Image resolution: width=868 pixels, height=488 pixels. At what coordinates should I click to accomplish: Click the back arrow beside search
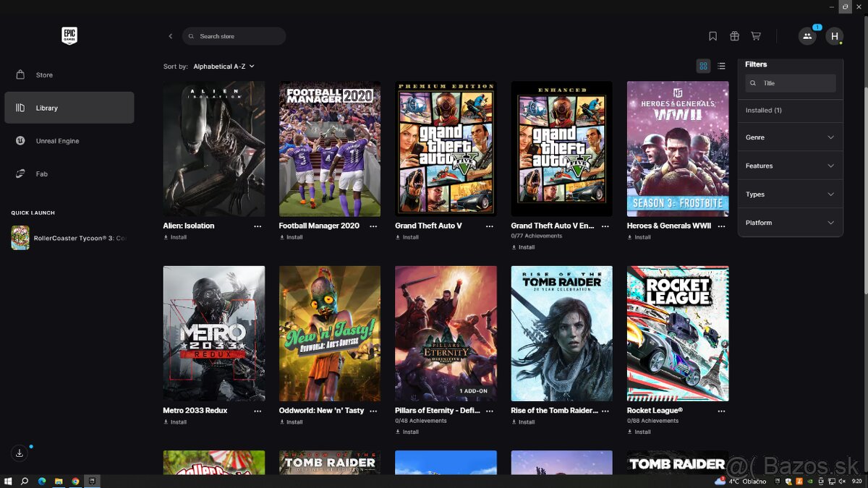click(x=171, y=36)
